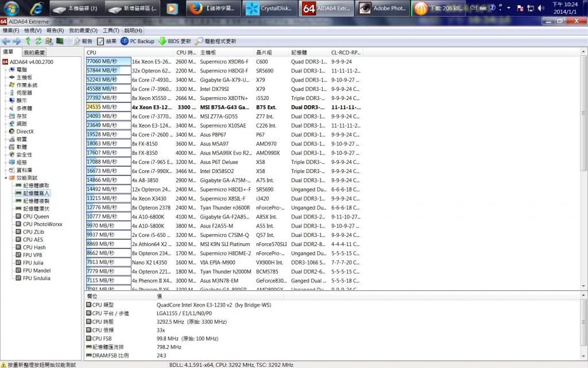
Task: Select the 77060 MB/秒 Xeon E5 result row
Action: [x=223, y=62]
